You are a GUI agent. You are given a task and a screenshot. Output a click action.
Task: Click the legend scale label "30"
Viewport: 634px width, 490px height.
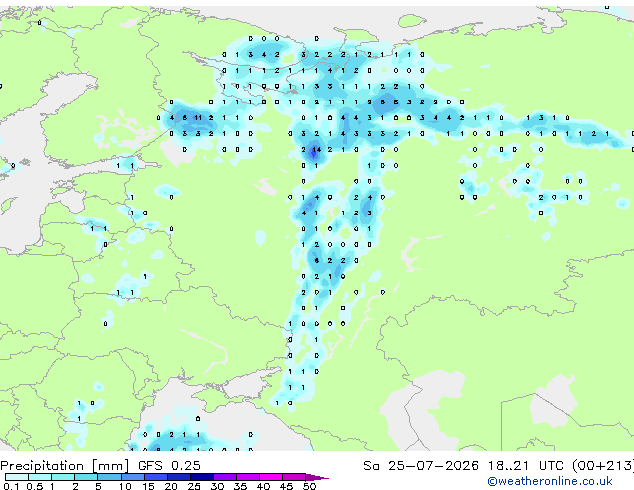tap(217, 486)
